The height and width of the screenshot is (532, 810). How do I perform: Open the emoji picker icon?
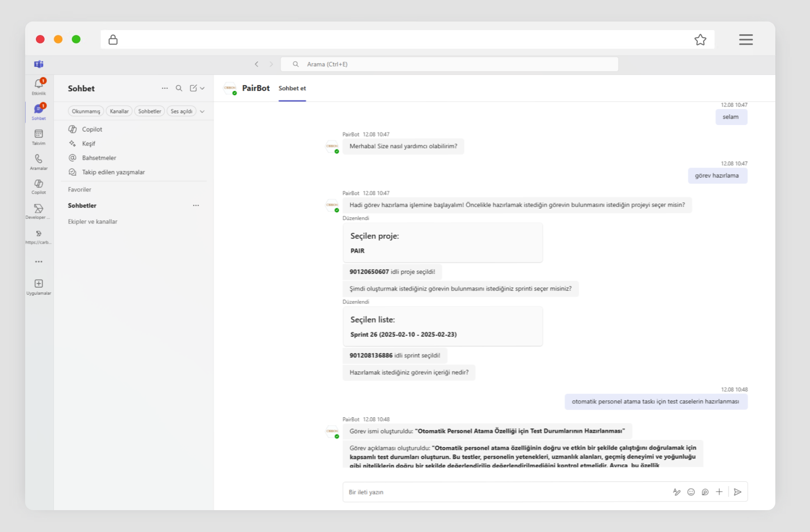point(691,492)
